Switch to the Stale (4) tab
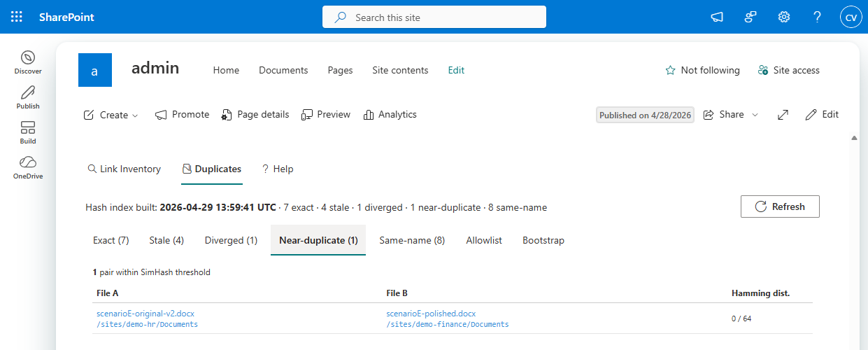 tap(166, 240)
